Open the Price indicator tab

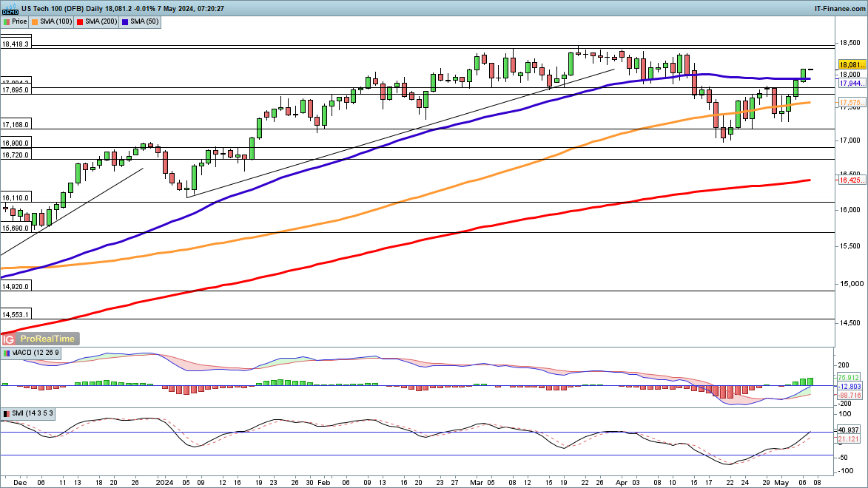pyautogui.click(x=15, y=21)
